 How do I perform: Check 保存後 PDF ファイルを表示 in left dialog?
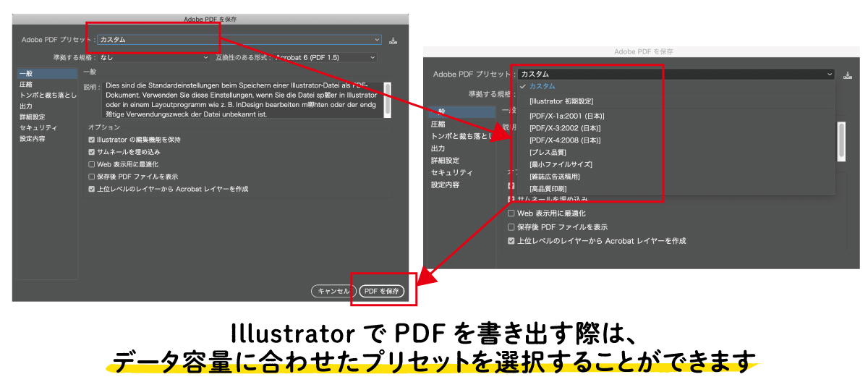pyautogui.click(x=91, y=177)
